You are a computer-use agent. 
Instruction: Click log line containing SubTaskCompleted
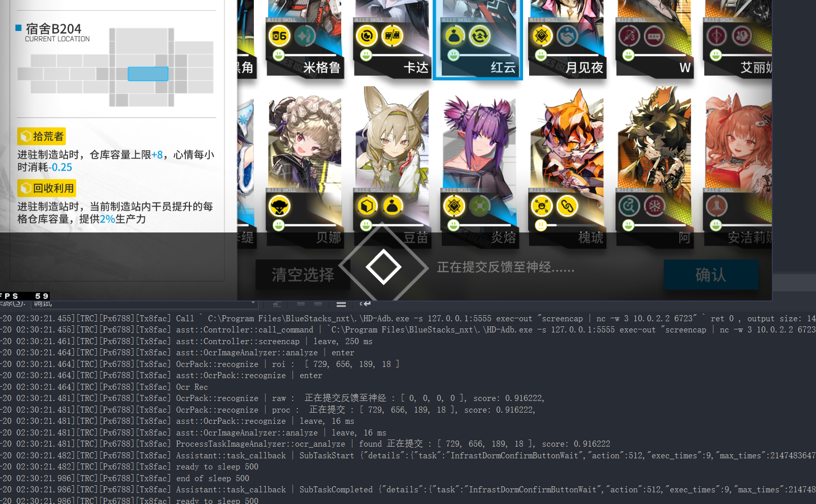click(408, 489)
